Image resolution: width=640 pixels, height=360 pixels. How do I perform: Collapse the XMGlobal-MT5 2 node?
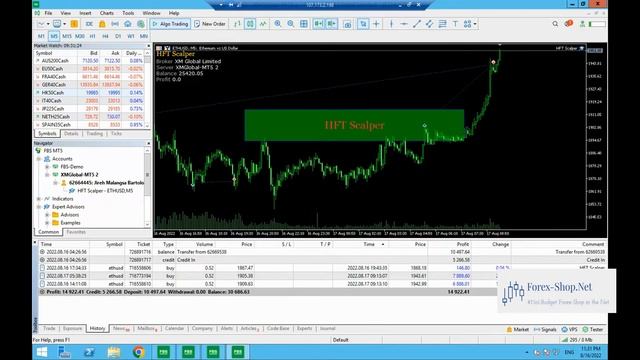[47, 175]
